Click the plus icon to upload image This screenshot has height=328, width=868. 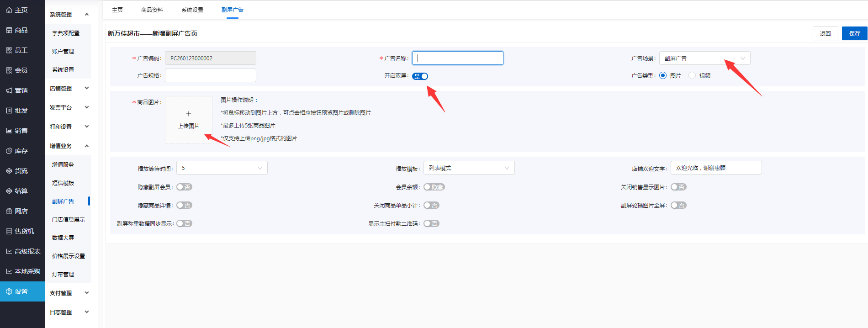click(189, 114)
